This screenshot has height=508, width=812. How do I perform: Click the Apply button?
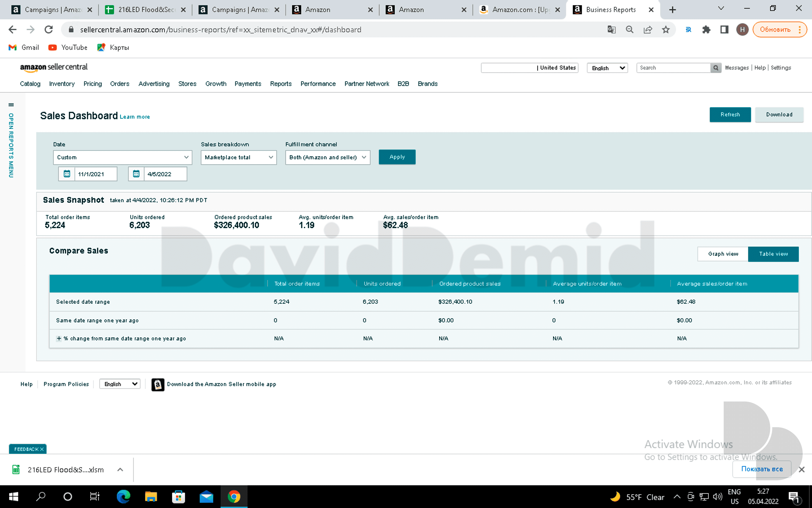(397, 157)
